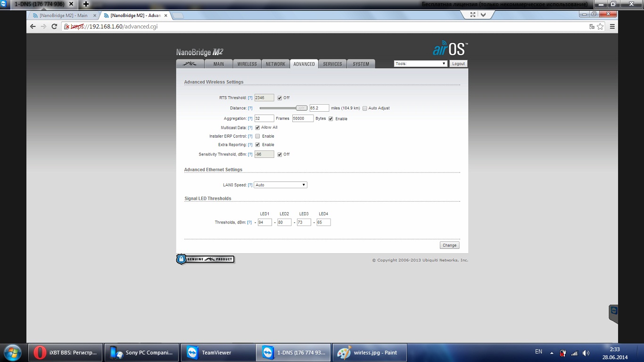Viewport: 644px width, 362px height.
Task: Click the TeamViewer logo in the top-left corner
Action: pos(4,4)
